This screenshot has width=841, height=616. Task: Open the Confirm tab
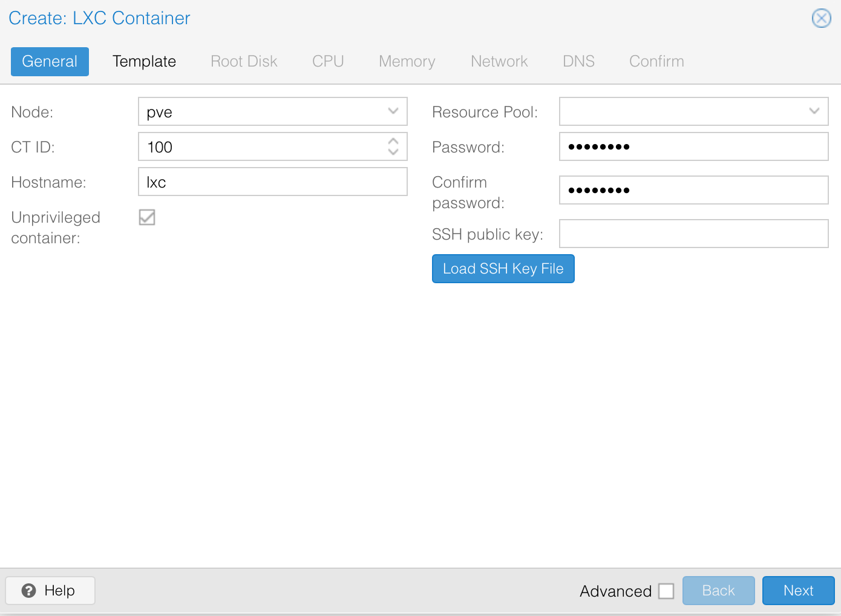click(x=656, y=62)
